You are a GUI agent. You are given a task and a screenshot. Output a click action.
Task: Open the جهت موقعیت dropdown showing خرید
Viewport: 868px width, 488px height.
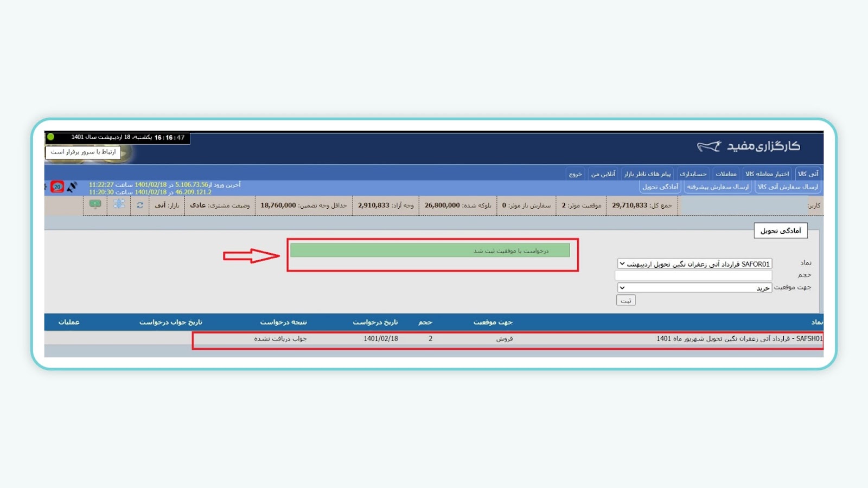click(x=694, y=288)
